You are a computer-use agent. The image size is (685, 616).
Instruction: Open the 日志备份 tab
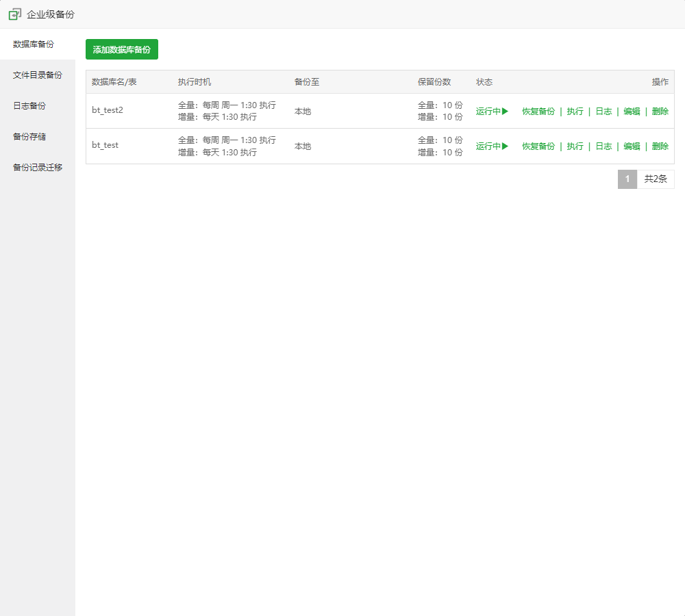[29, 106]
